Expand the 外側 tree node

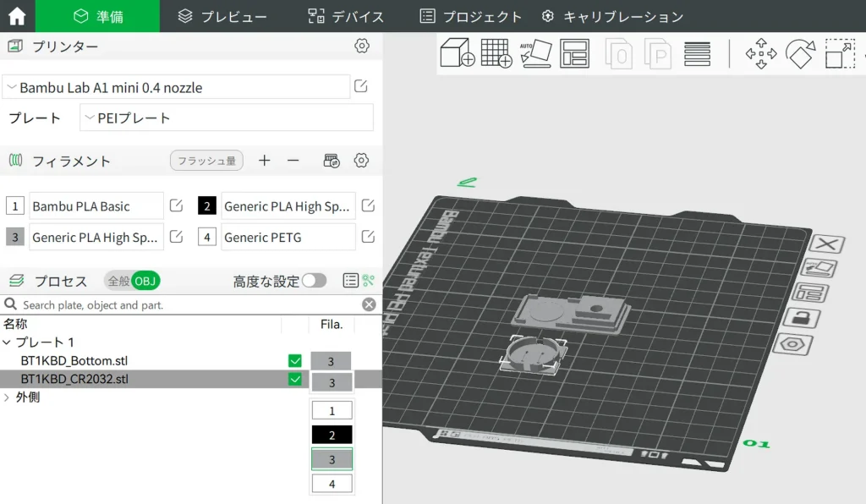(x=7, y=397)
